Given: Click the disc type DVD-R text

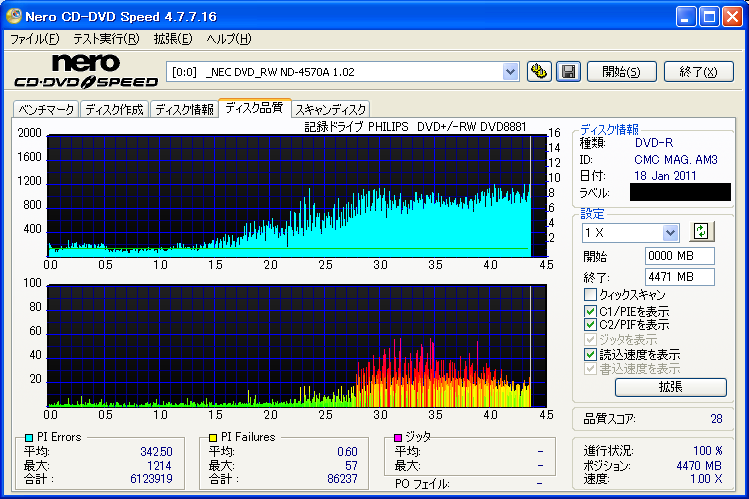Looking at the screenshot, I should coord(654,143).
